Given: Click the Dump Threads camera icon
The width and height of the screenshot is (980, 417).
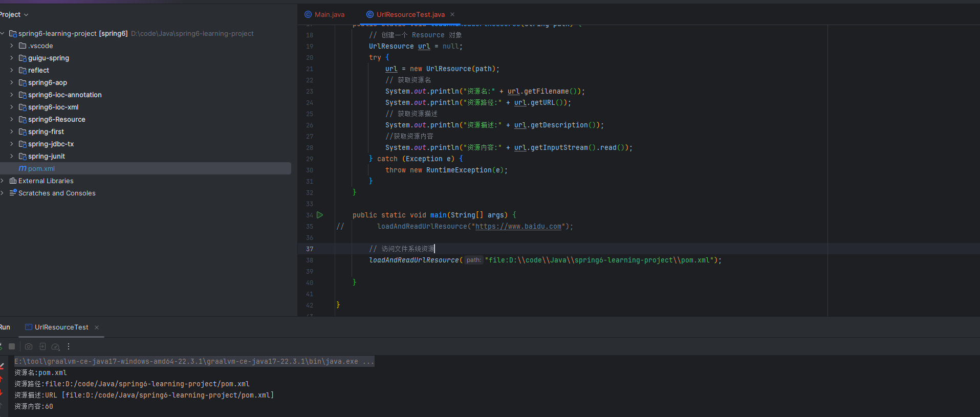Looking at the screenshot, I should 29,346.
